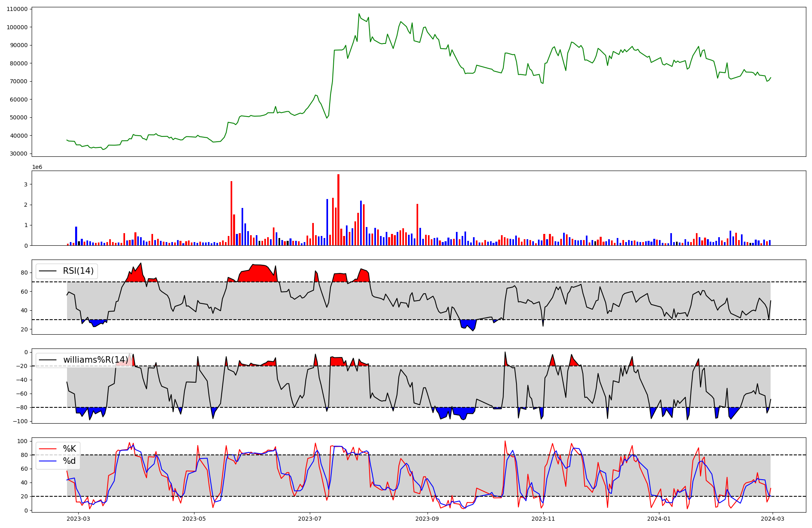Screen dimensions: 812x528
Task: Click the 2024-01 x-axis date label
Action: pyautogui.click(x=659, y=519)
